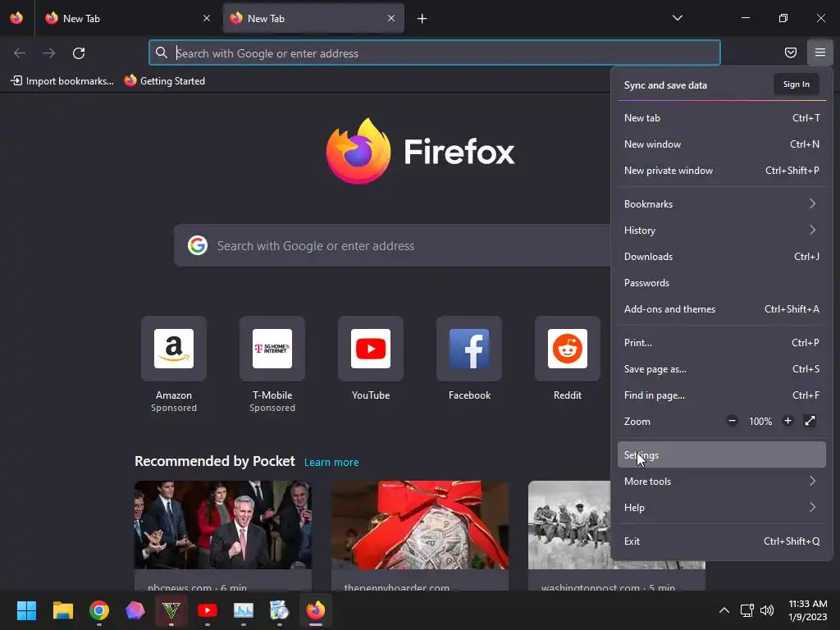Open the purple gem taskbar icon
The height and width of the screenshot is (630, 840).
point(135,610)
